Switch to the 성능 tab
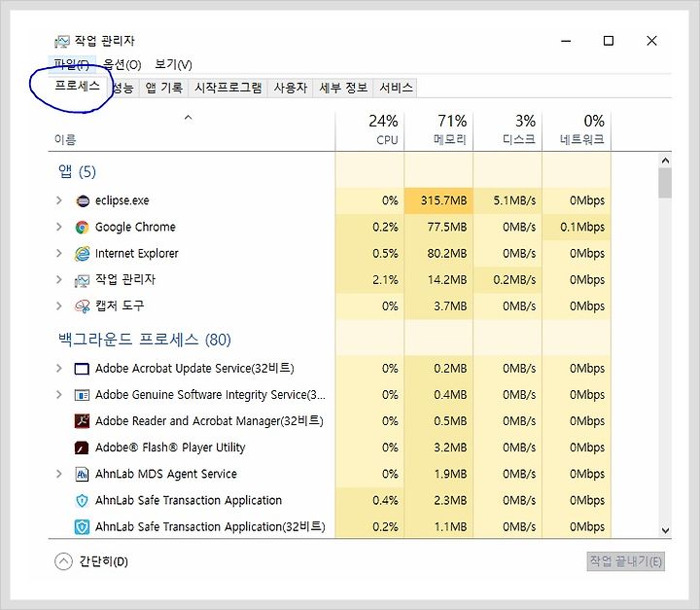The height and width of the screenshot is (610, 700). click(122, 88)
